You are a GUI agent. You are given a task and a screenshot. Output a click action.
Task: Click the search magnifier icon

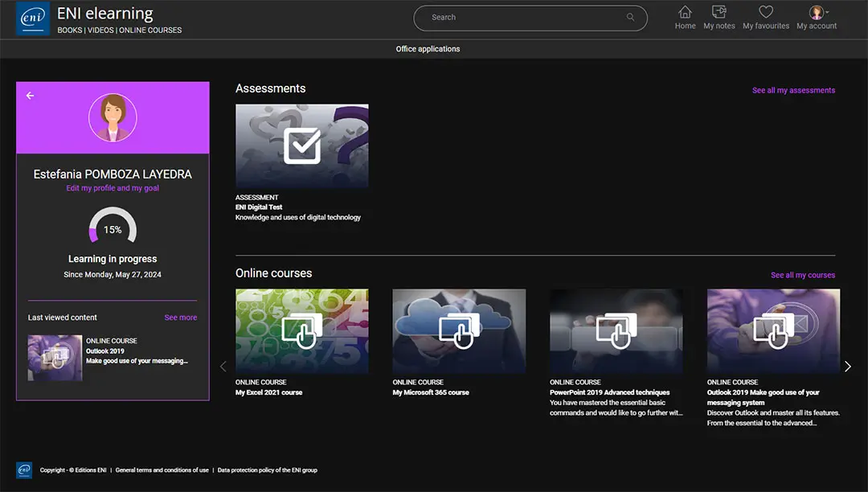tap(630, 18)
